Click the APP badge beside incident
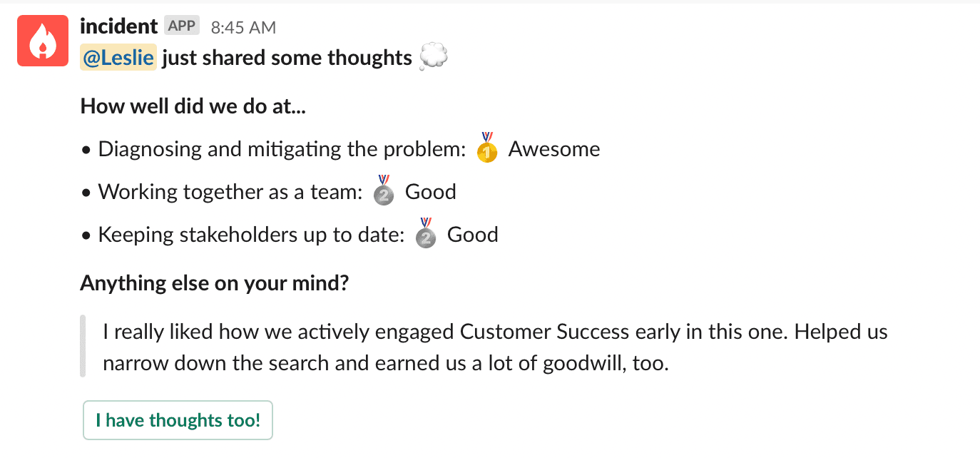This screenshot has height=458, width=980. tap(182, 26)
